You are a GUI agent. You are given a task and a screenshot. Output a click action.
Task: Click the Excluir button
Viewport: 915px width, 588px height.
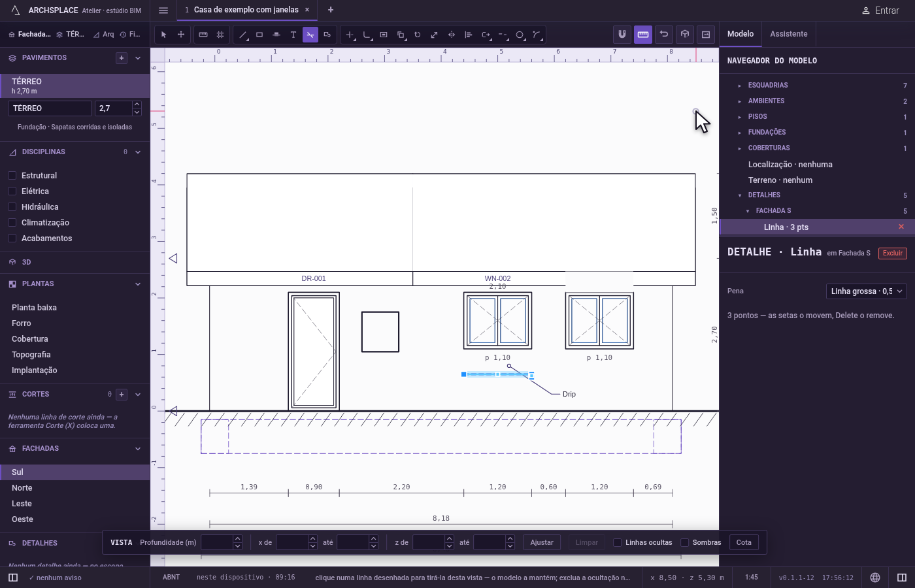point(893,253)
